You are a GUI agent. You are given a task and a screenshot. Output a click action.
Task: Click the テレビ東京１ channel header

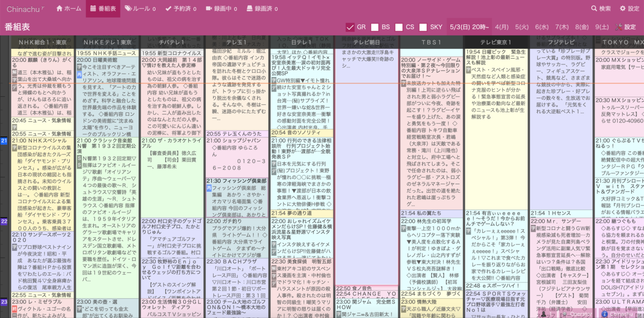496,42
